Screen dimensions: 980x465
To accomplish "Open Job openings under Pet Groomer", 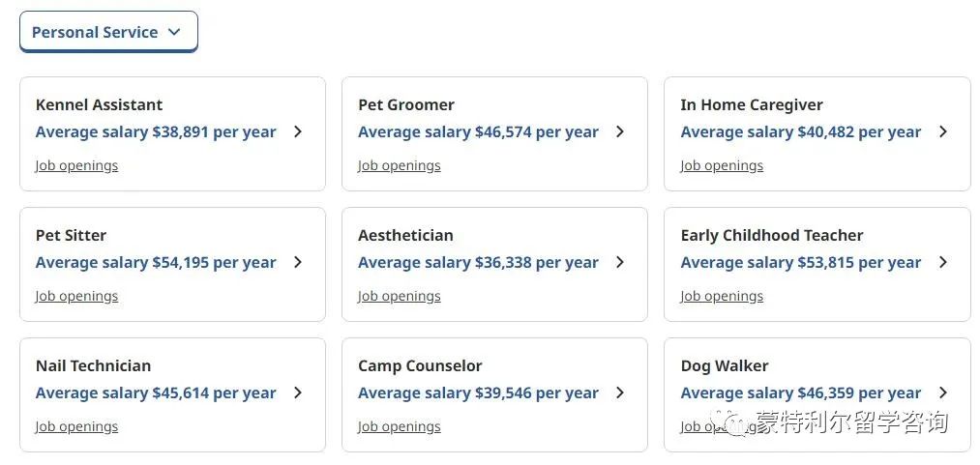I will [400, 166].
